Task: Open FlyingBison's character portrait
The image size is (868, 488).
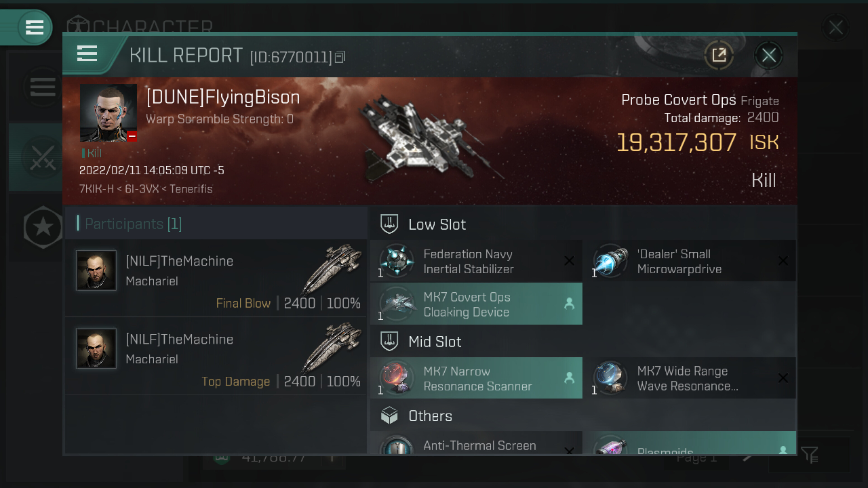Action: pyautogui.click(x=108, y=113)
